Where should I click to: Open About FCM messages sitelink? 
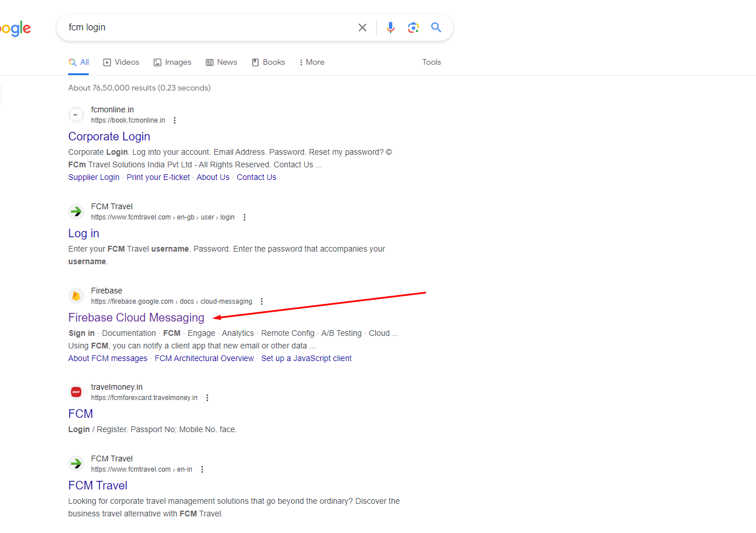(108, 358)
